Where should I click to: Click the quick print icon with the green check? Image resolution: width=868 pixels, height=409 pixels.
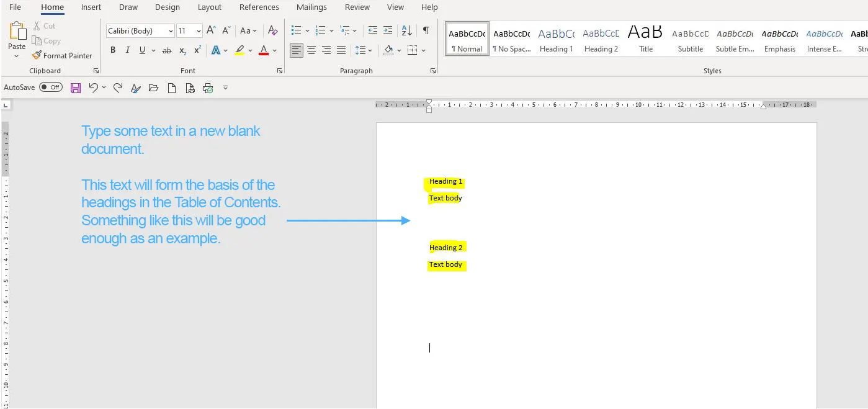pos(208,88)
